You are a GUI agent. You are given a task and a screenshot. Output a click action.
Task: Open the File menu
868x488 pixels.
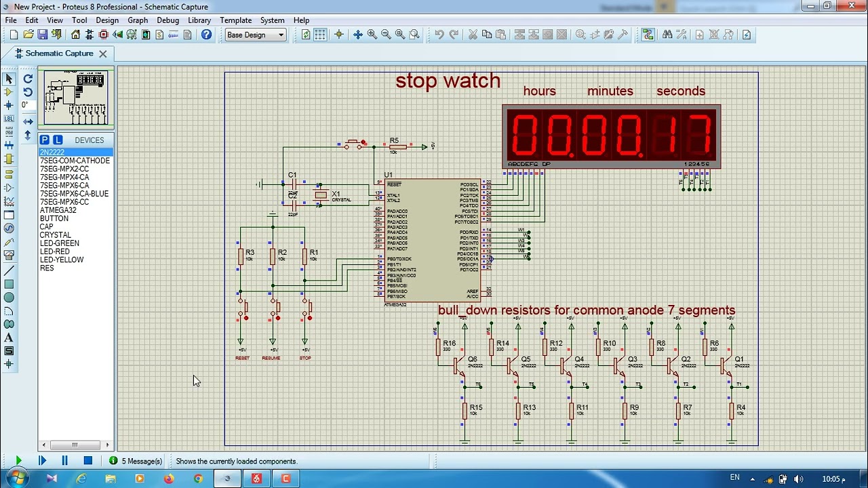[x=11, y=20]
